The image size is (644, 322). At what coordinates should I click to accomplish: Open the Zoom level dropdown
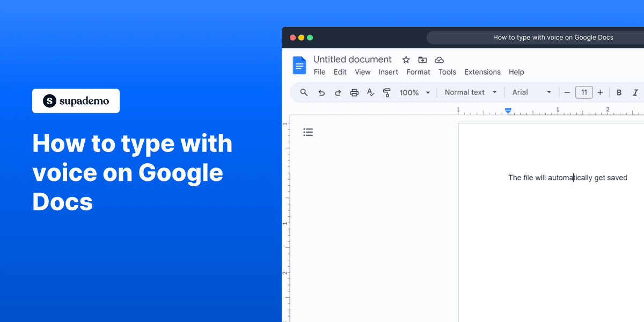click(414, 92)
